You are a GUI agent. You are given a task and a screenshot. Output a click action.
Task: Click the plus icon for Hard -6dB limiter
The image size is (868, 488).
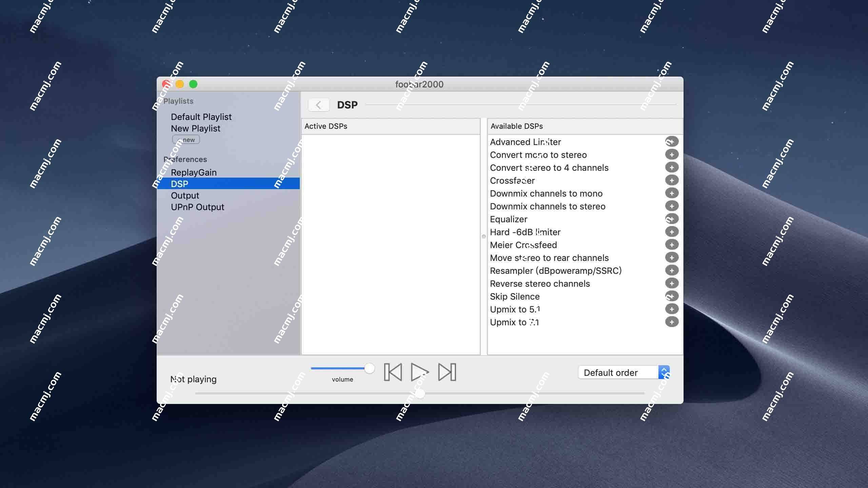(x=672, y=232)
